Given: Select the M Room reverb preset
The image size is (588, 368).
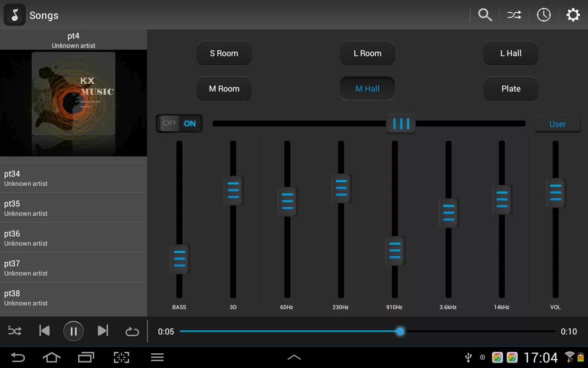Looking at the screenshot, I should tap(224, 88).
